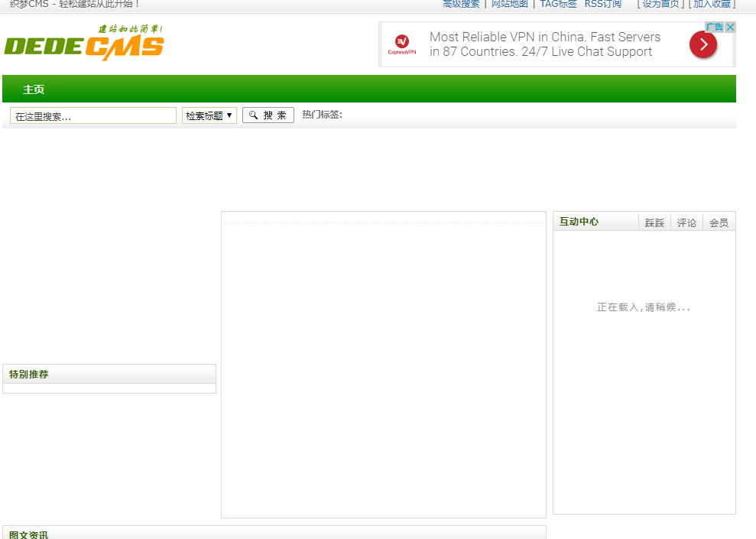756x539 pixels.
Task: Focus the 在这里搜索 search field
Action: click(93, 115)
